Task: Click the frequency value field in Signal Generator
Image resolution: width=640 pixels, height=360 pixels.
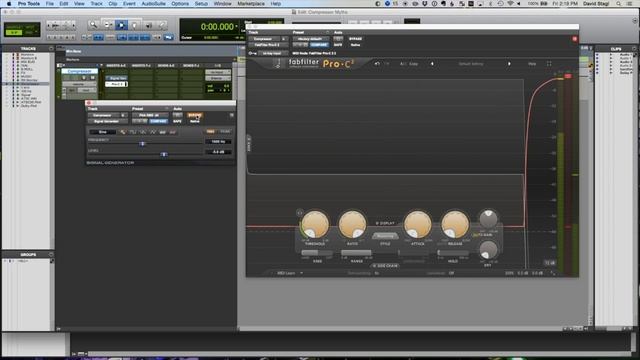Action: 218,142
